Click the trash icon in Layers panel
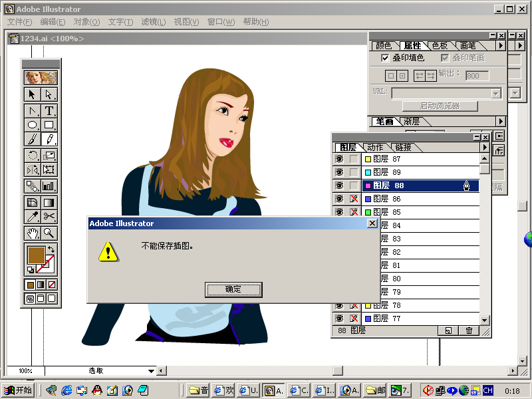 [469, 331]
